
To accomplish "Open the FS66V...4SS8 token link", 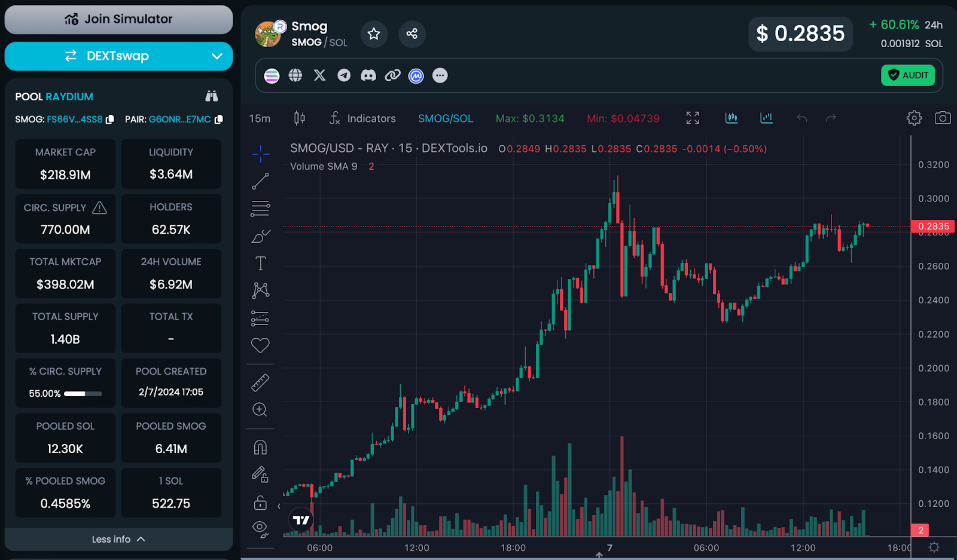I will [x=75, y=120].
